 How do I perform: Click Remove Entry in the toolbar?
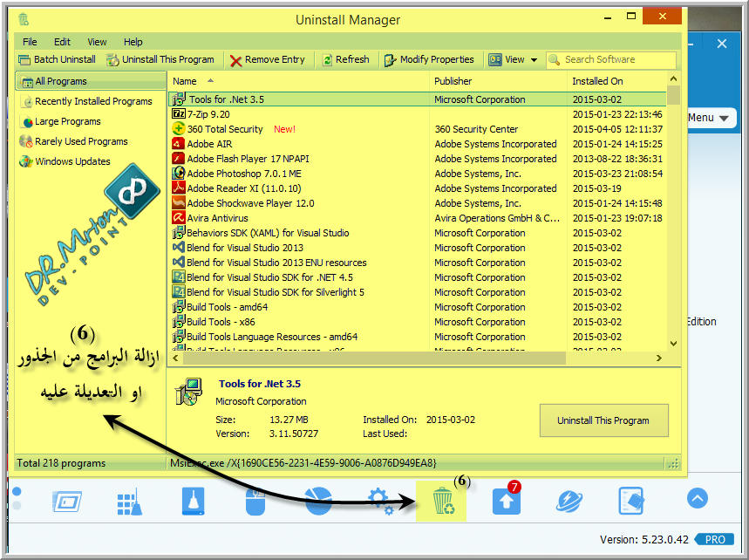click(267, 60)
